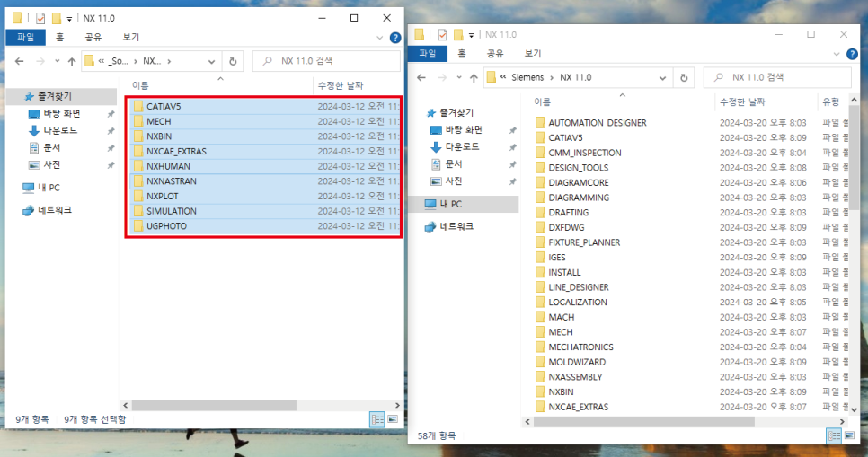The image size is (868, 457).
Task: Go back in right window navigation
Action: [421, 78]
